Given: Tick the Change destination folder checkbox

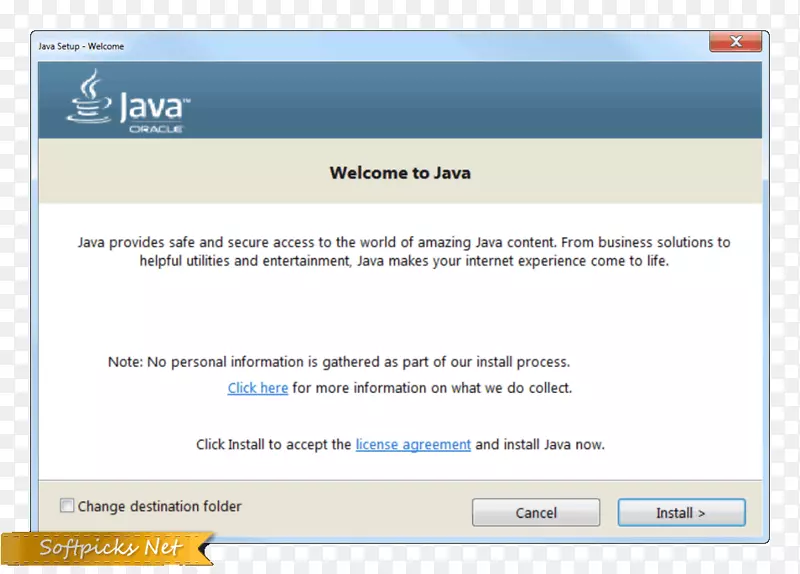Looking at the screenshot, I should coord(67,506).
